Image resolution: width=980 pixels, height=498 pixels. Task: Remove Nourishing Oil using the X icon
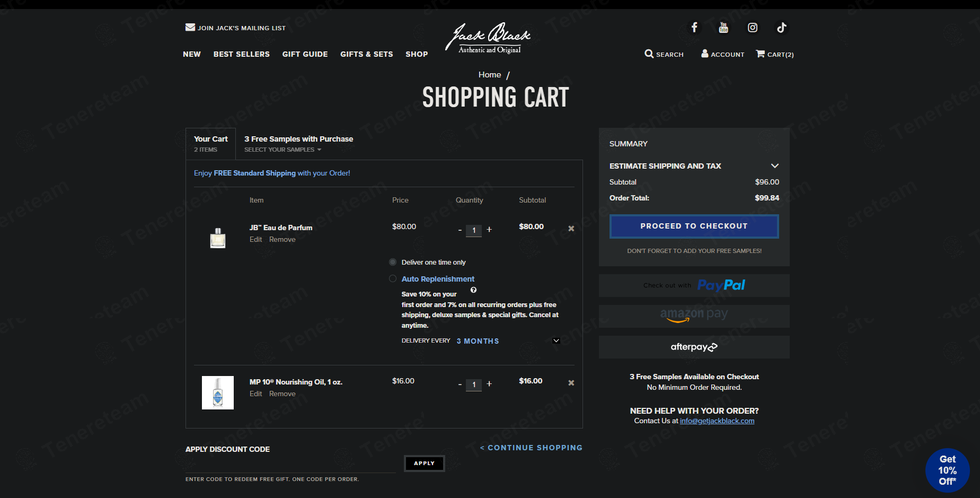tap(571, 383)
